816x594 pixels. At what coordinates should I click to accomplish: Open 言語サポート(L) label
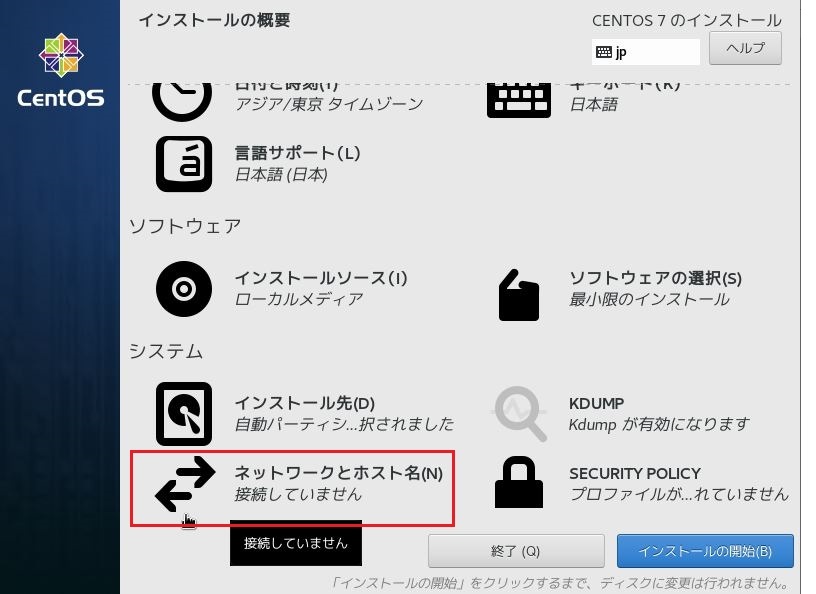(x=297, y=153)
